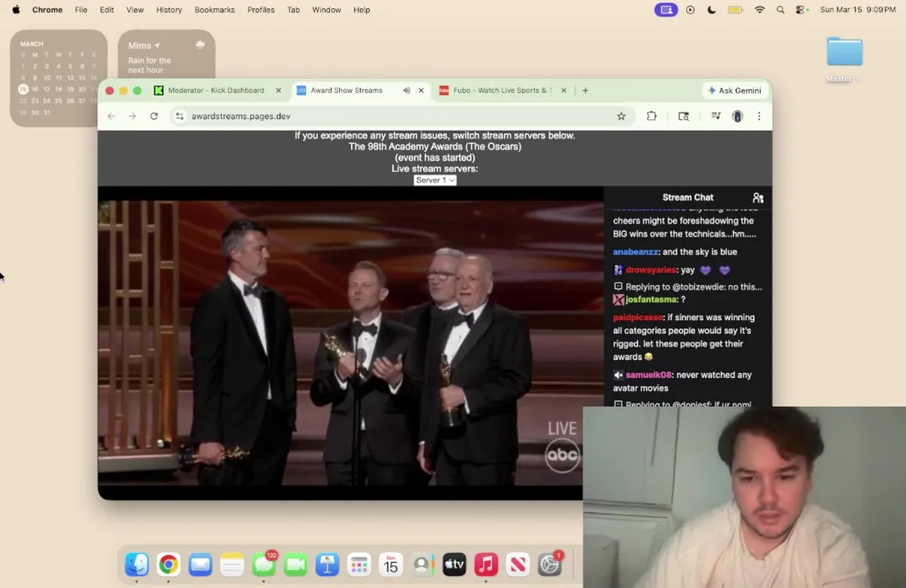View site information icon in address bar

point(180,116)
